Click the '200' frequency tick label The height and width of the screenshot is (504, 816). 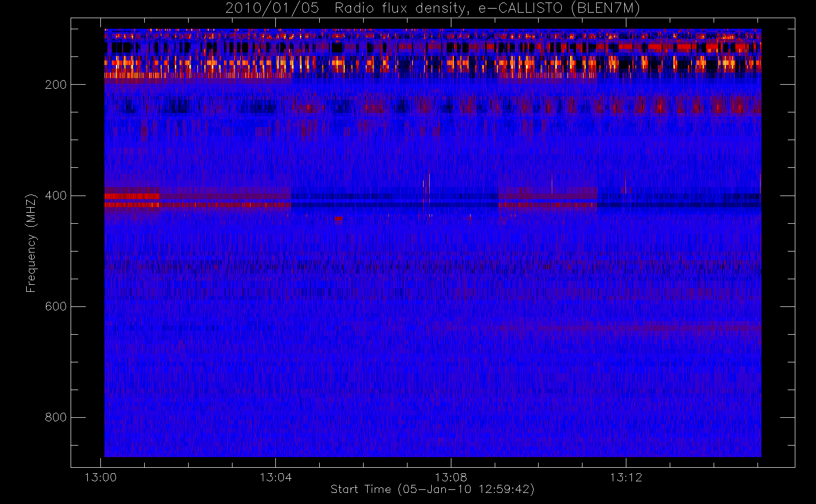pyautogui.click(x=55, y=85)
